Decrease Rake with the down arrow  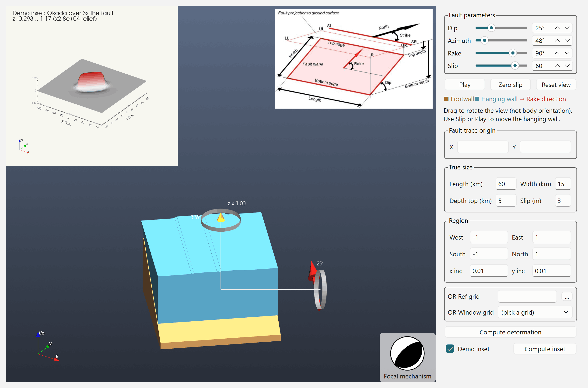(567, 53)
